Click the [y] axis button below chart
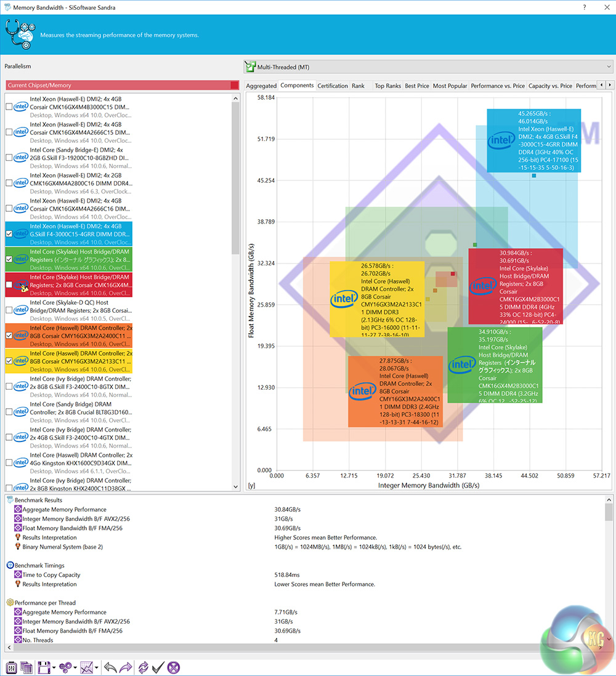 pyautogui.click(x=251, y=485)
